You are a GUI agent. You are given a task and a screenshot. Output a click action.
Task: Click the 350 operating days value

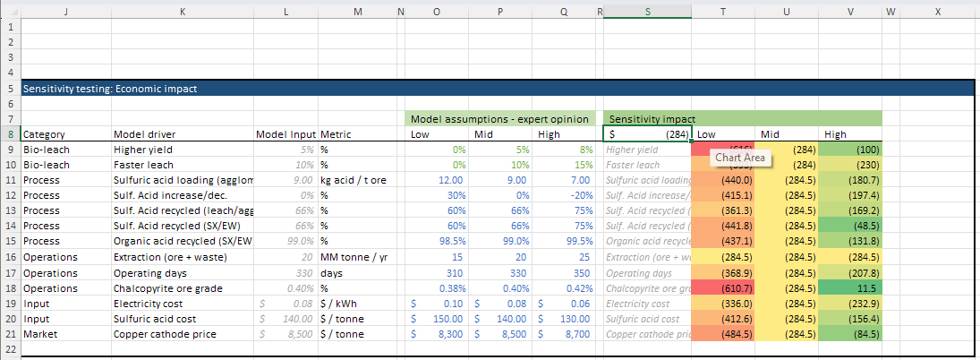[x=564, y=273]
